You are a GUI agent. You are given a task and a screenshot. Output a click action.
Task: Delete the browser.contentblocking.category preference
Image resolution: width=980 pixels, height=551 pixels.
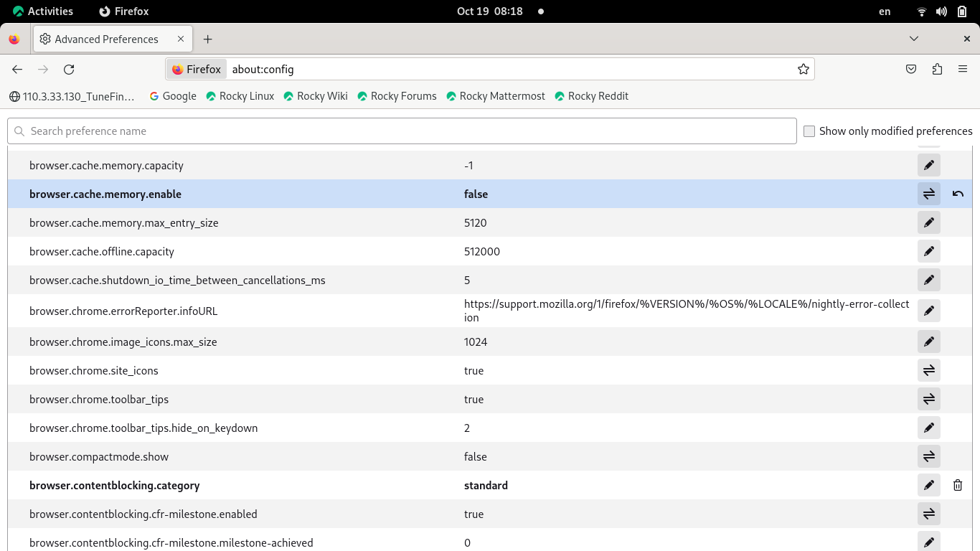pos(958,485)
